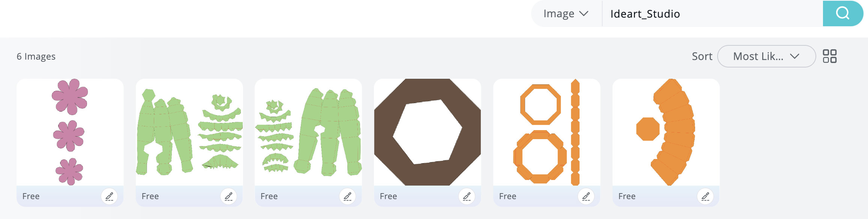Click Free label under brown octagon
This screenshot has width=868, height=219.
(388, 196)
